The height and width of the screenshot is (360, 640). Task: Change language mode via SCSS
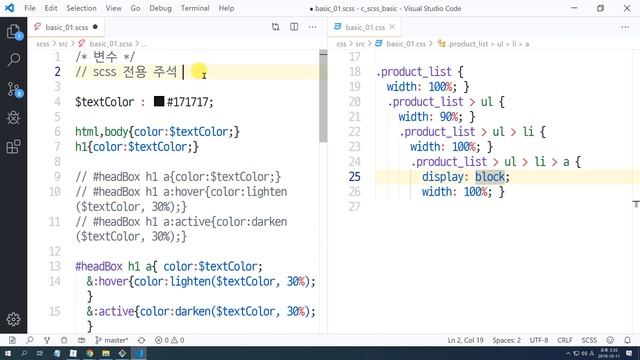589,340
